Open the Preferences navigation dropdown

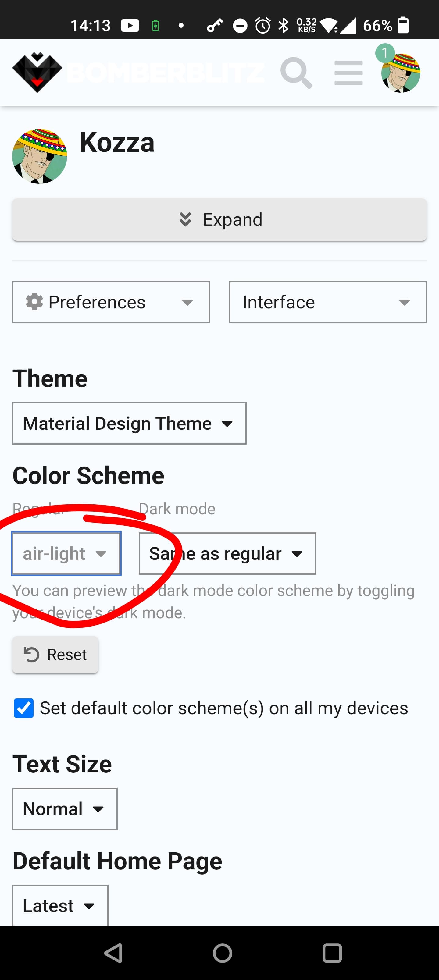coord(111,302)
